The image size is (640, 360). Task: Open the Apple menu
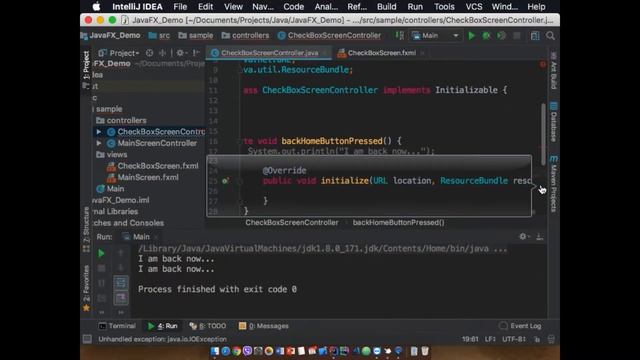96,7
